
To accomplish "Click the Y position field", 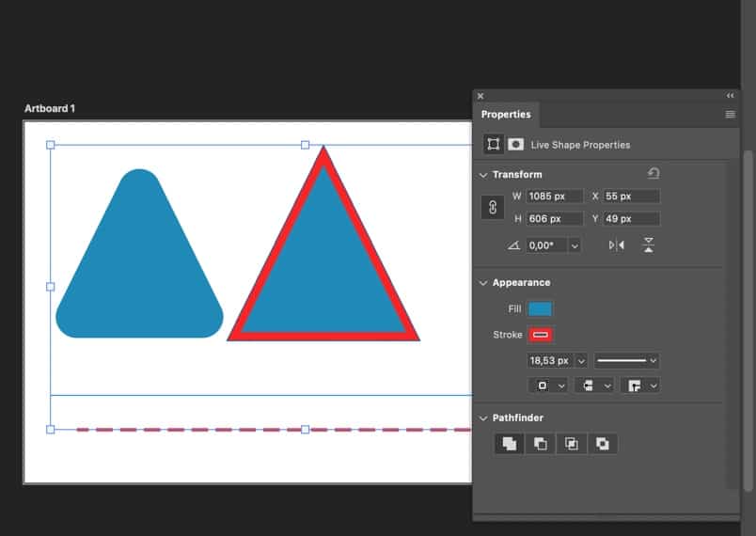I will click(632, 219).
